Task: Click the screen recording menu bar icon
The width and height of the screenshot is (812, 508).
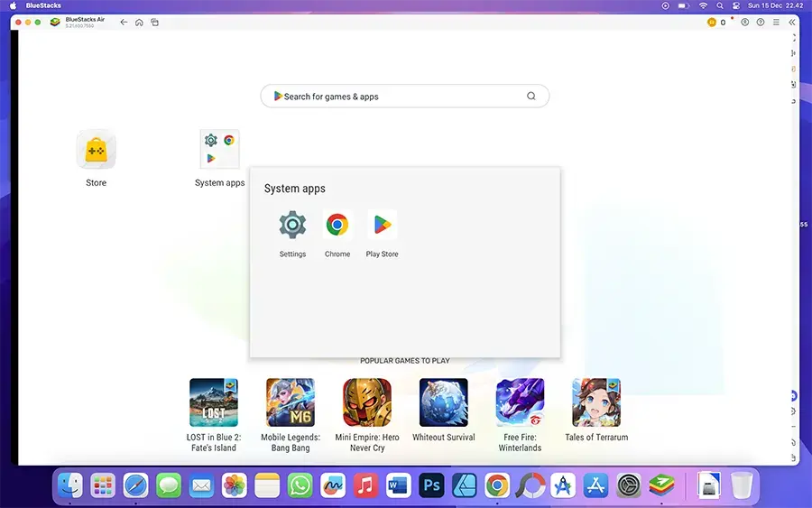Action: click(x=666, y=5)
